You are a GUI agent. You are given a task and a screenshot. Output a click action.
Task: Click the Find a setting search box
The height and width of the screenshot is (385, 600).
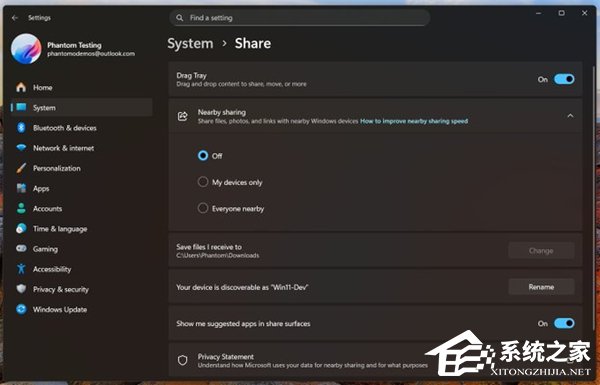coord(300,18)
